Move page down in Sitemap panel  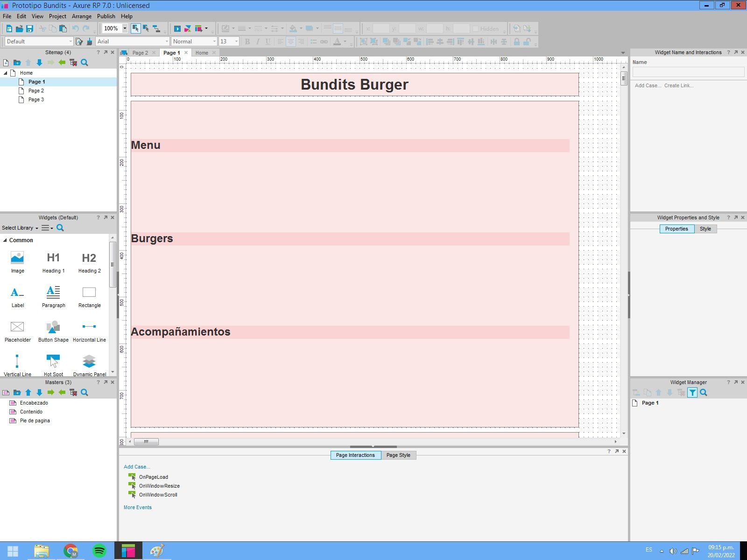point(40,63)
